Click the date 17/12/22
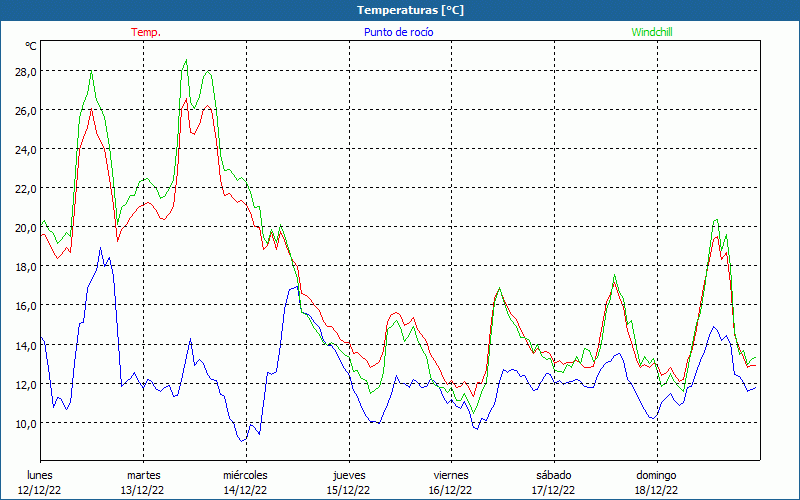This screenshot has width=800, height=500. (x=554, y=490)
